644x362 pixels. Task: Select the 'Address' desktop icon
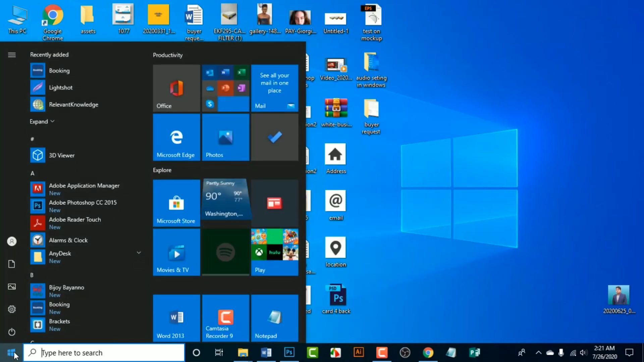pyautogui.click(x=336, y=159)
